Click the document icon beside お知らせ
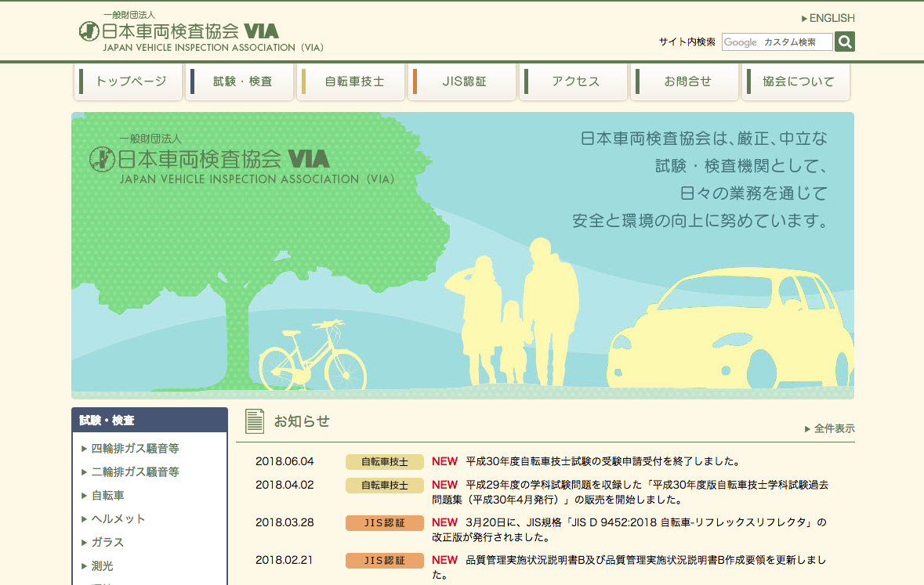The width and height of the screenshot is (924, 585). 254,421
